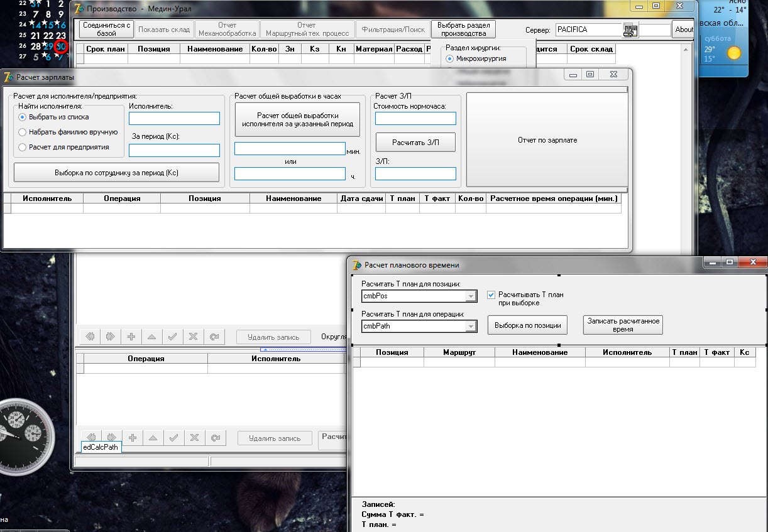Click Записать расчитанное время button

point(623,325)
